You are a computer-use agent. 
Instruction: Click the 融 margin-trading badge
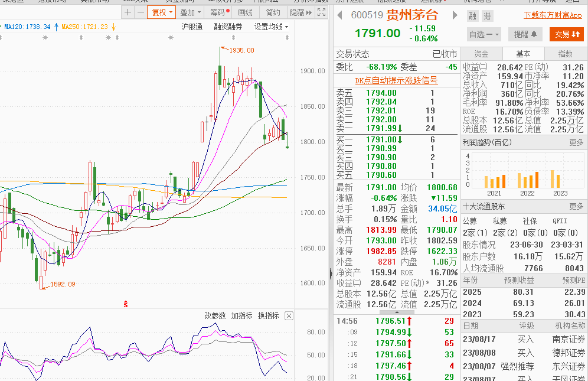click(x=472, y=16)
